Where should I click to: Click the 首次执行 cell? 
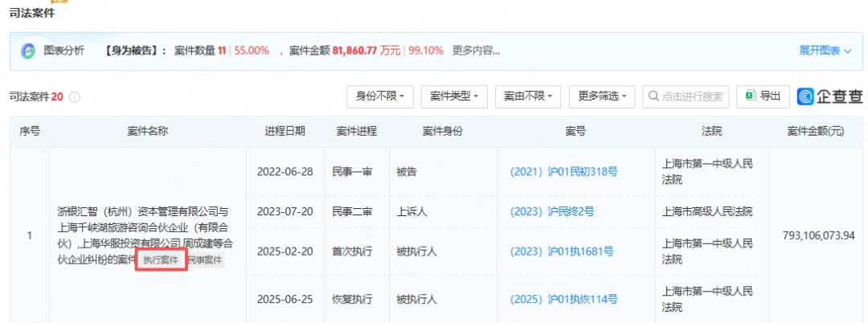[352, 251]
